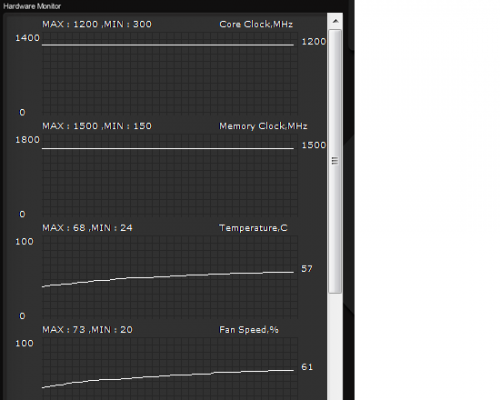Click the Memory Clock graph plot area
The width and height of the screenshot is (500, 400).
[170, 175]
